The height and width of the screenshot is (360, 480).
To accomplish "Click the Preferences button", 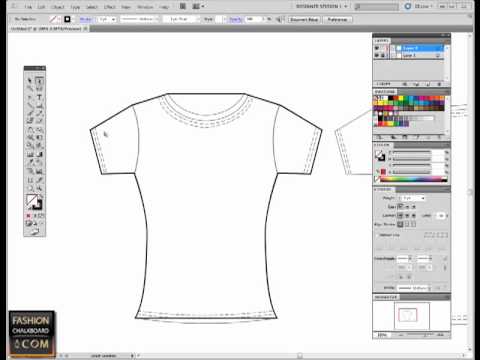I will pyautogui.click(x=337, y=20).
